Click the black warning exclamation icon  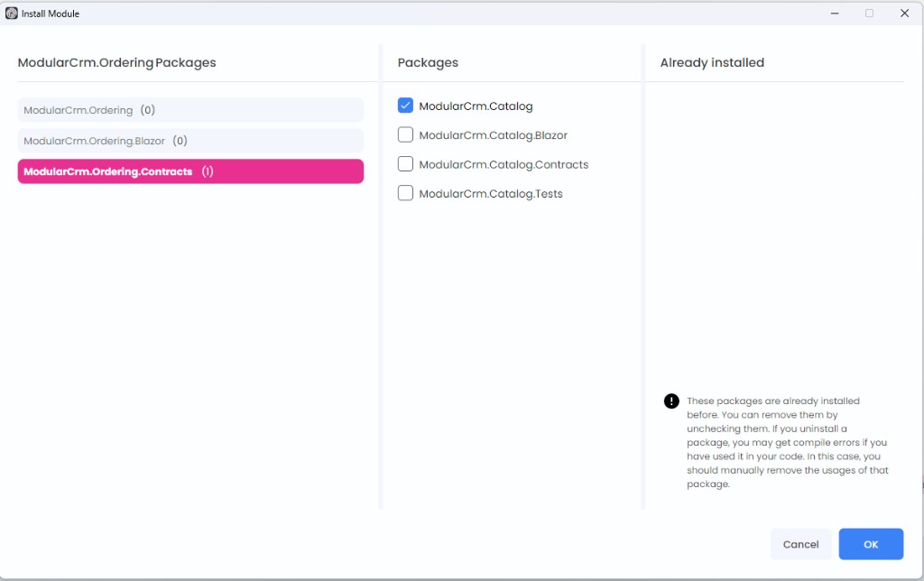pyautogui.click(x=671, y=400)
